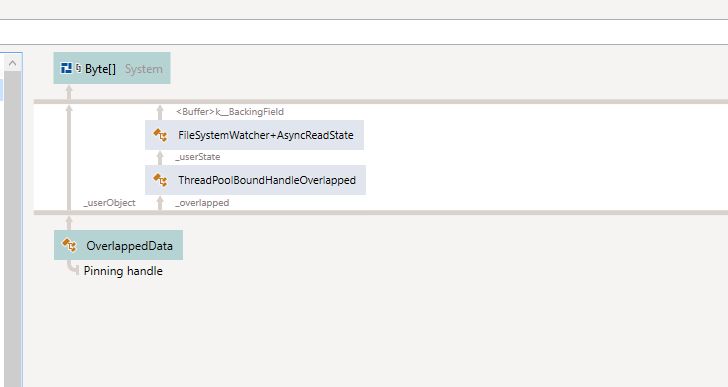Image resolution: width=728 pixels, height=387 pixels.
Task: Click the <Buffer>k__BackingField label
Action: [230, 112]
